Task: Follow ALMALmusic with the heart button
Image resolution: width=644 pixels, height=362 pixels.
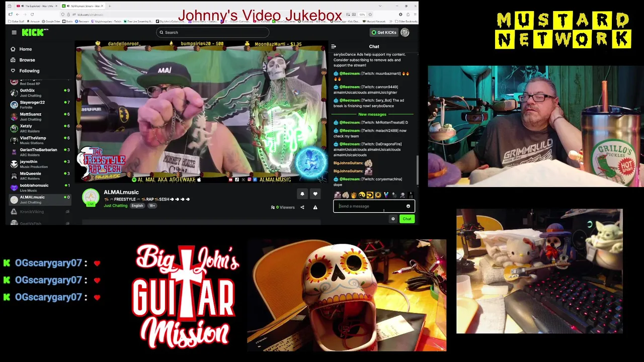Action: pos(315,194)
